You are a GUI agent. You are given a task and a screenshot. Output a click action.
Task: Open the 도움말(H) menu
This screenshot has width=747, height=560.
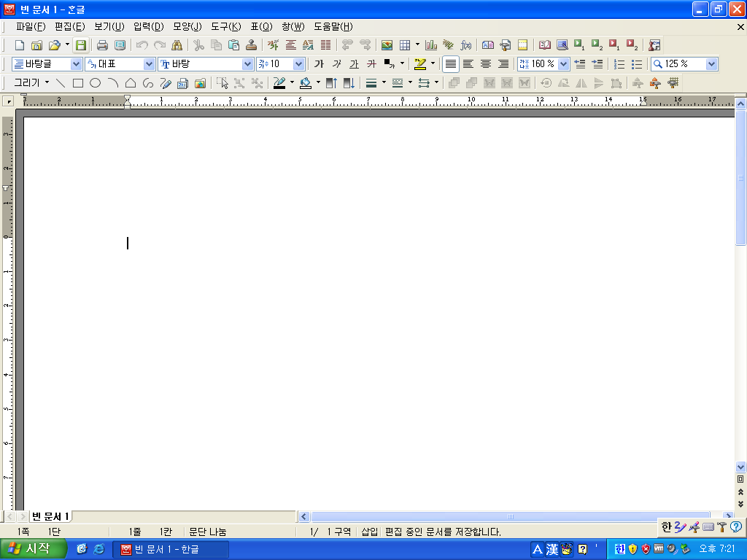pyautogui.click(x=333, y=27)
